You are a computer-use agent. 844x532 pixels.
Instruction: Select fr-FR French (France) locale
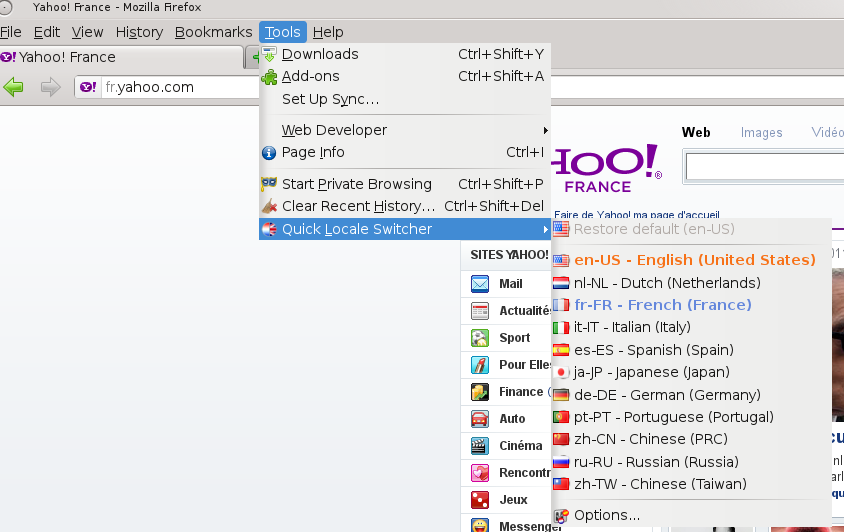point(662,305)
